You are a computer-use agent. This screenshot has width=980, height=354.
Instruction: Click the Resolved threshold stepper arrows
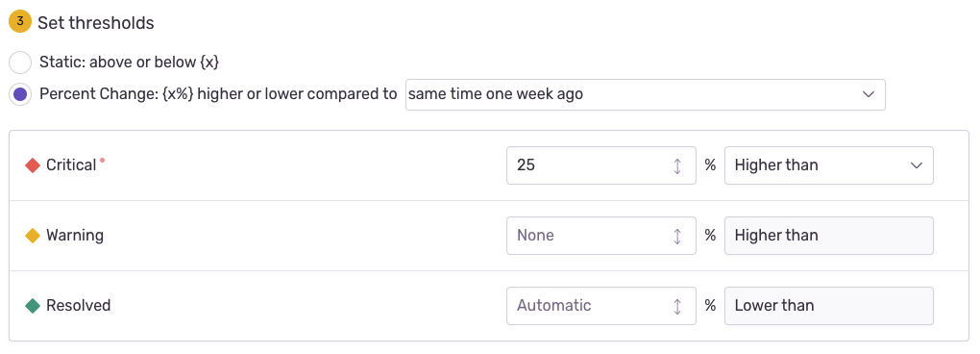[x=677, y=306]
